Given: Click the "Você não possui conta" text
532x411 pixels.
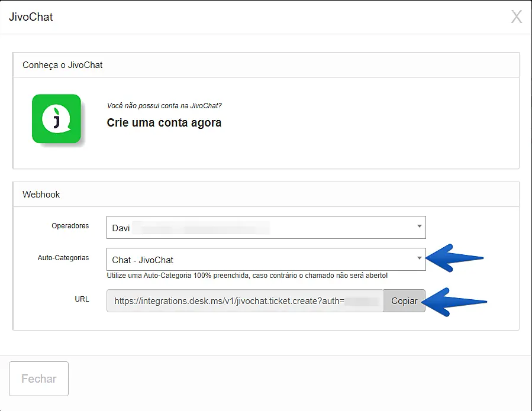Looking at the screenshot, I should (x=165, y=106).
